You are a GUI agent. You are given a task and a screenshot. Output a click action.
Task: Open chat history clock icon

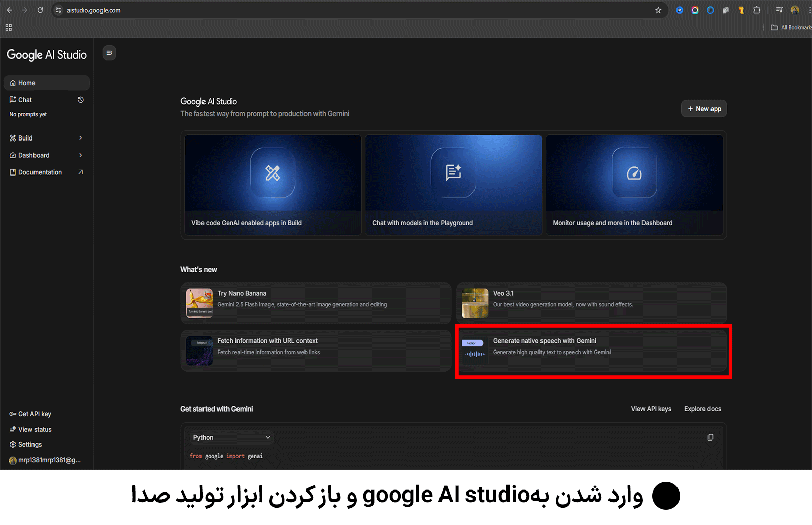(81, 100)
